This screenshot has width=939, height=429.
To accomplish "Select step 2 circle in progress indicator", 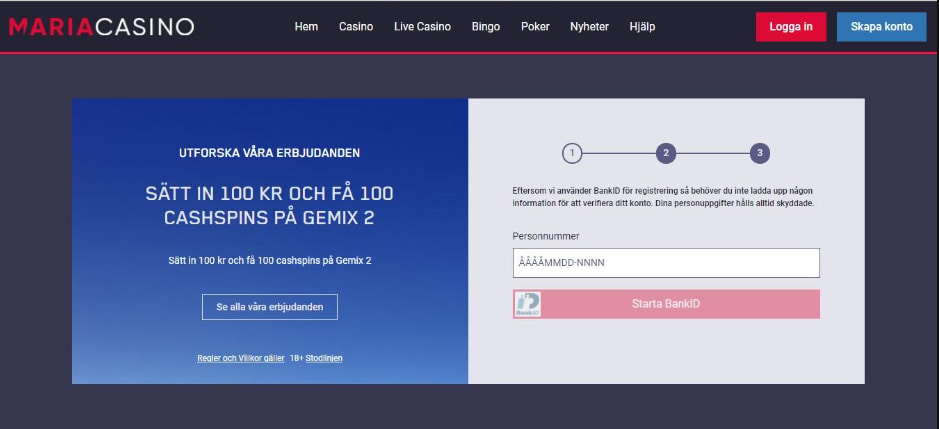I will coord(666,153).
